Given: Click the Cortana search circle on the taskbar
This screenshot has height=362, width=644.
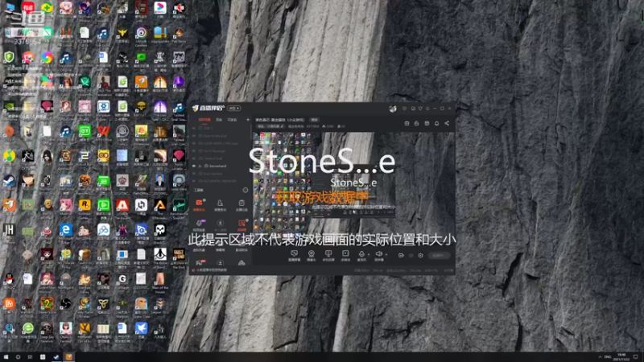Looking at the screenshot, I should 18,357.
